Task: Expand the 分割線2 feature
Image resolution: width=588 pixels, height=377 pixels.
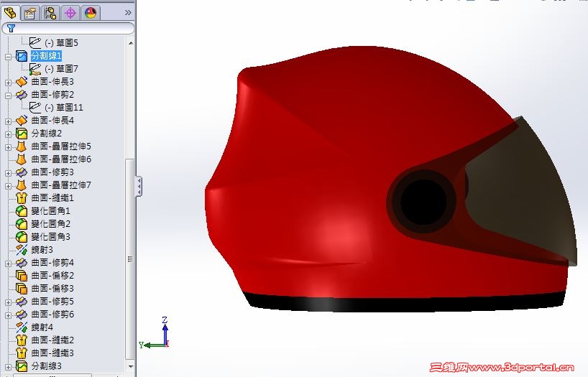Action: [x=8, y=134]
